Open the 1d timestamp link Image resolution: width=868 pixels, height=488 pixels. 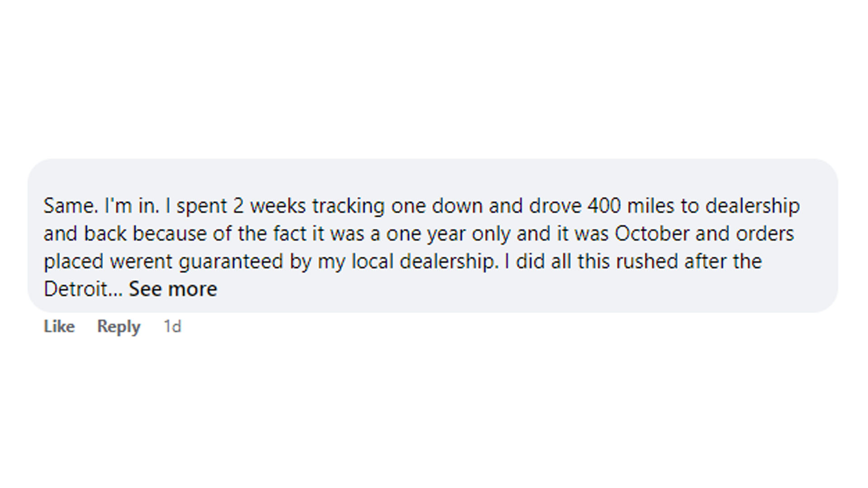172,326
